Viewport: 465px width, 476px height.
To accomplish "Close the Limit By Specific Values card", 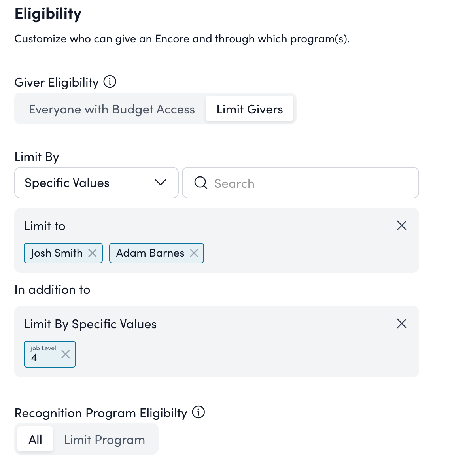I will [x=401, y=323].
